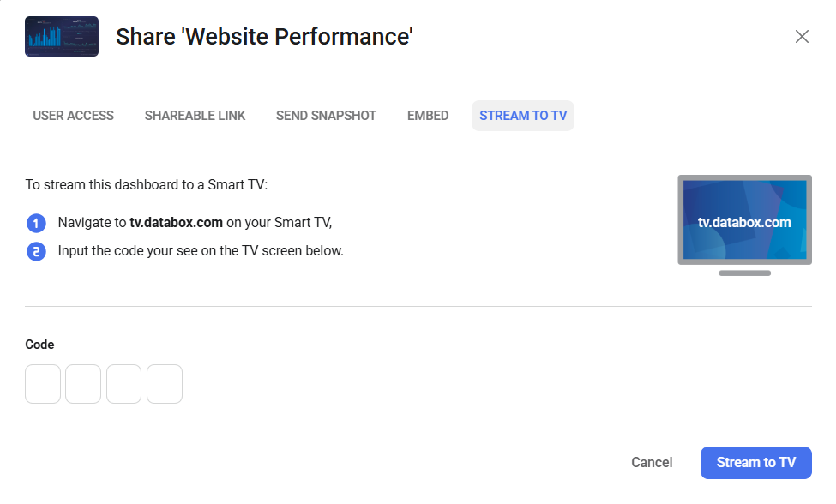The image size is (836, 504).
Task: Click the third code digit box
Action: pos(123,384)
